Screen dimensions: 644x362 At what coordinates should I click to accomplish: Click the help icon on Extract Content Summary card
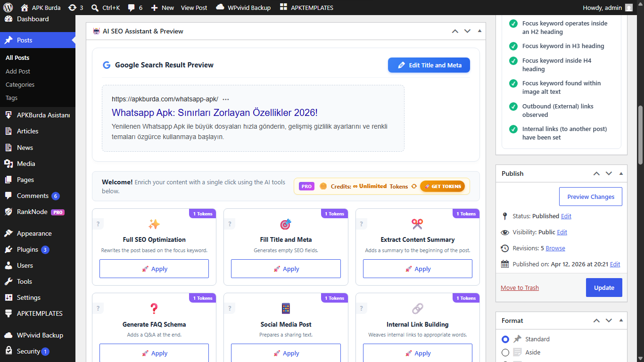(362, 224)
